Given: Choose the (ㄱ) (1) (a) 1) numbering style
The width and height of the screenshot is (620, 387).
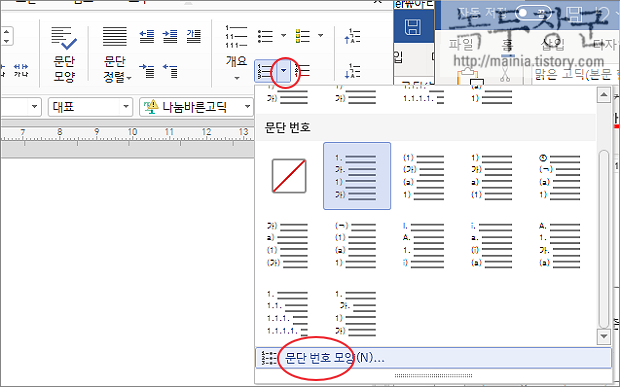Looking at the screenshot, I should click(x=355, y=244).
